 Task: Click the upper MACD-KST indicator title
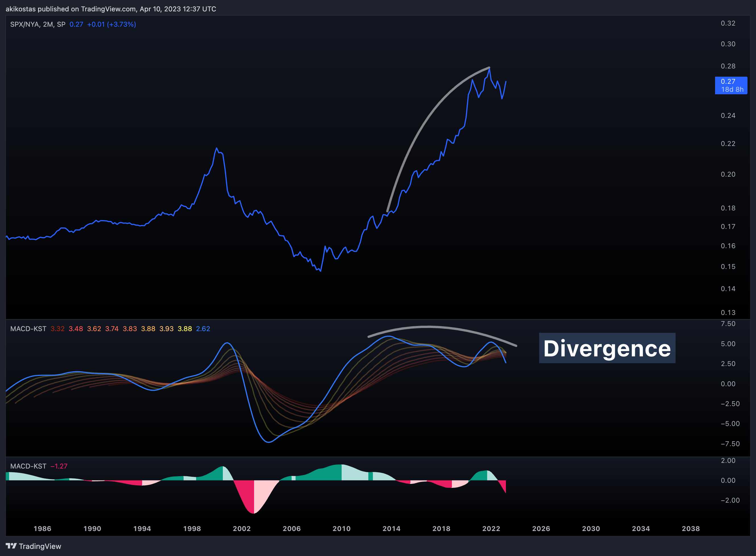[28, 329]
